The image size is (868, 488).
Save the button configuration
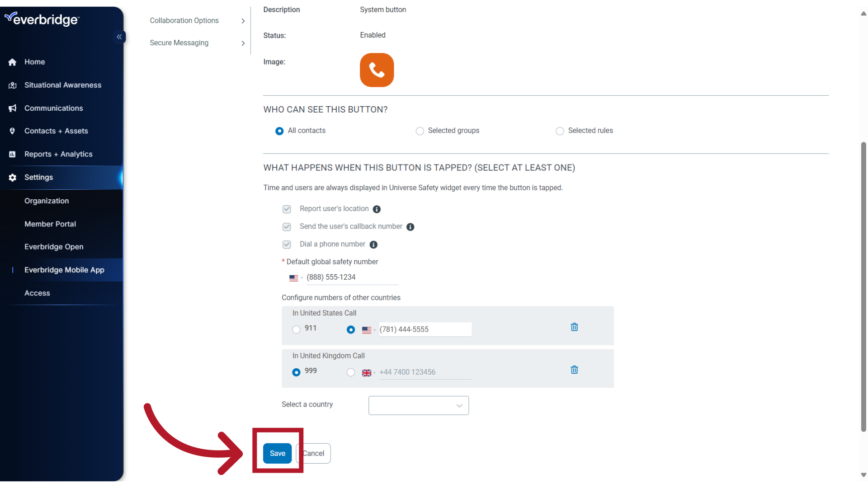pos(277,453)
